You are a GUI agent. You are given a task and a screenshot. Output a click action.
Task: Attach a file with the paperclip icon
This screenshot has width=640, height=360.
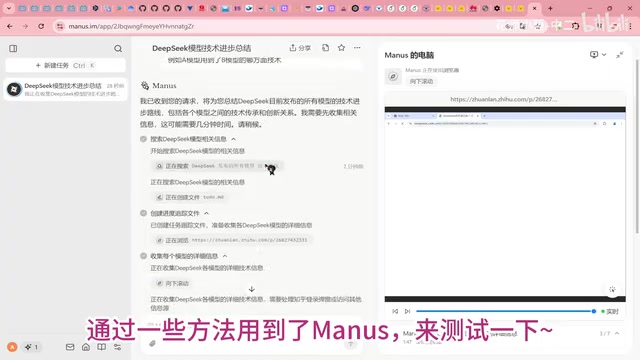click(152, 344)
